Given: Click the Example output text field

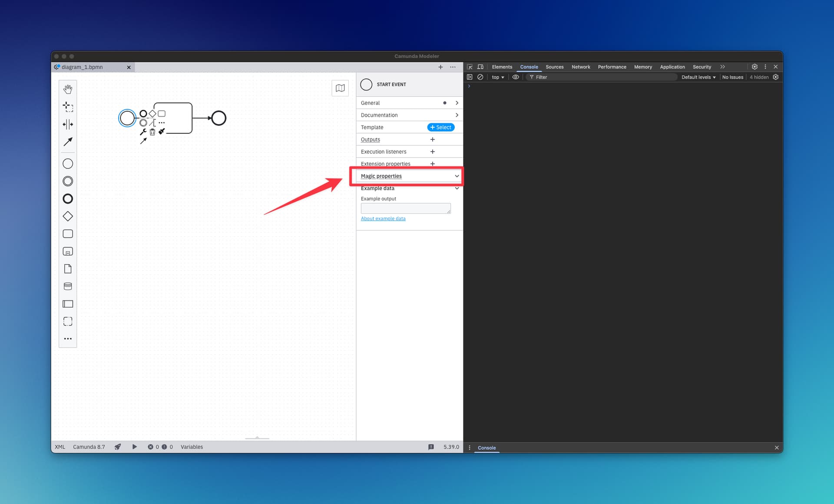Looking at the screenshot, I should 405,208.
